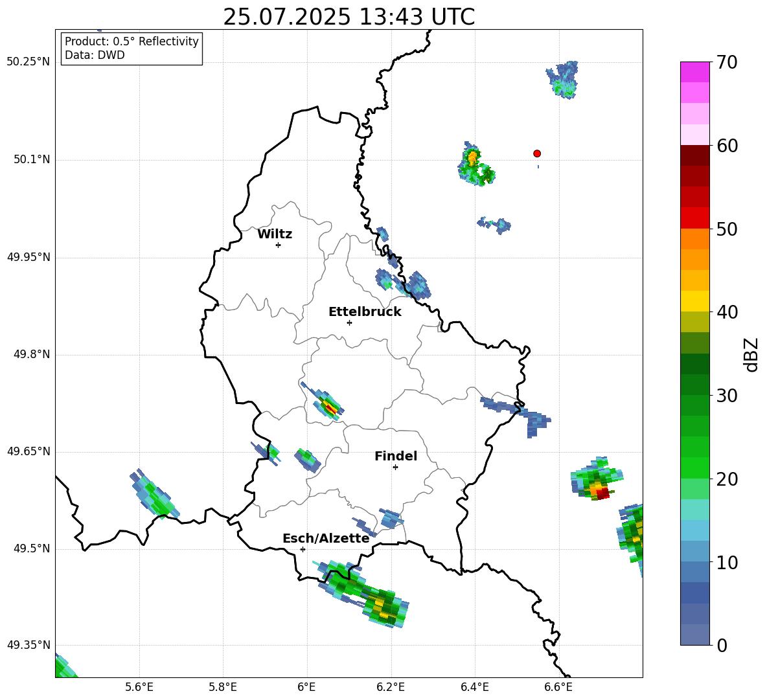767x700 pixels.
Task: Click the 49.95°N latitude label
Action: (29, 257)
